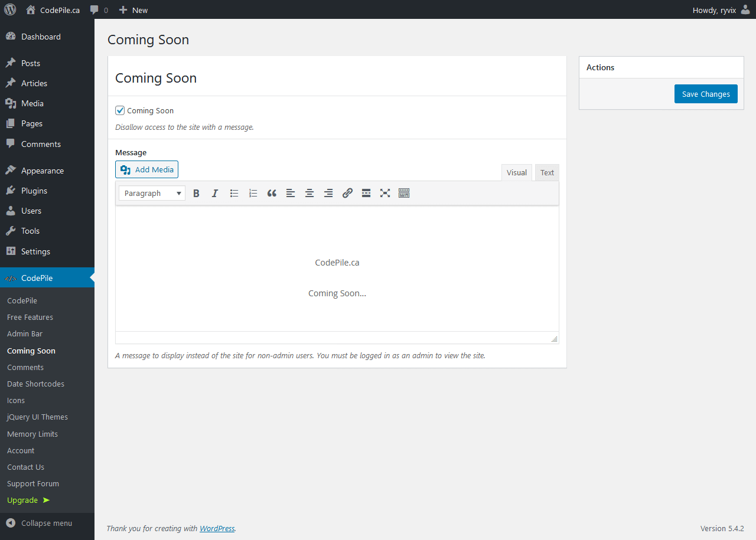Open Admin Bar submenu item

[25, 333]
